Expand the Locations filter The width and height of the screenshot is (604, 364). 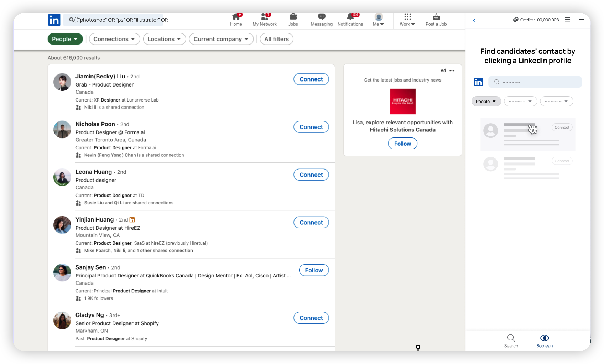pyautogui.click(x=164, y=39)
